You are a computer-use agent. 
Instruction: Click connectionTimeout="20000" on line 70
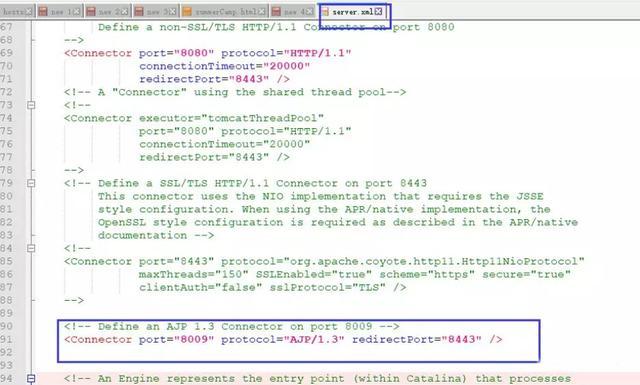(224, 66)
